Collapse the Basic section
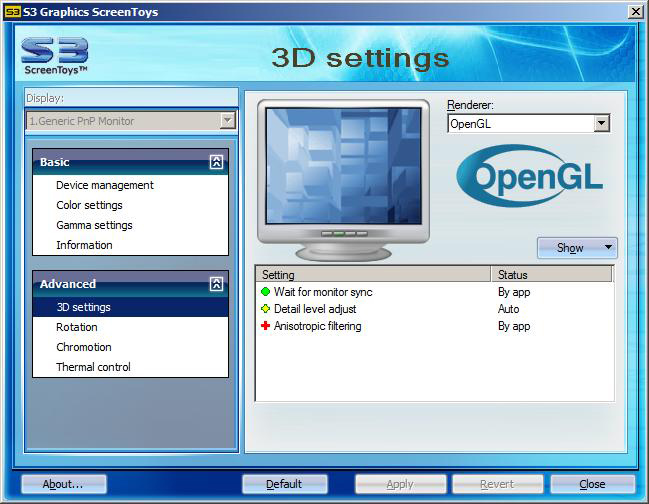The image size is (649, 504). (216, 162)
